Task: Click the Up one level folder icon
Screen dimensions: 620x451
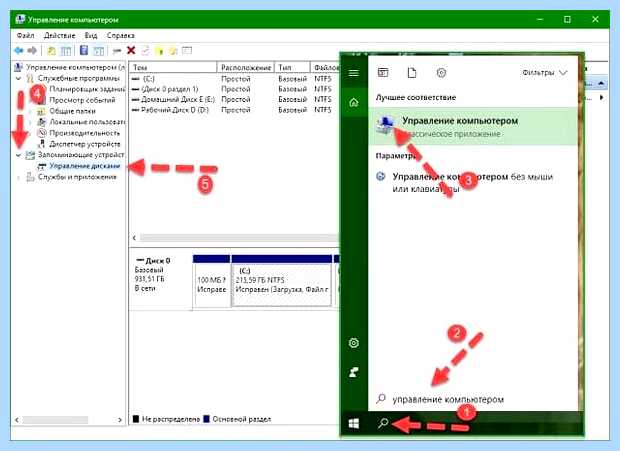Action: click(51, 51)
